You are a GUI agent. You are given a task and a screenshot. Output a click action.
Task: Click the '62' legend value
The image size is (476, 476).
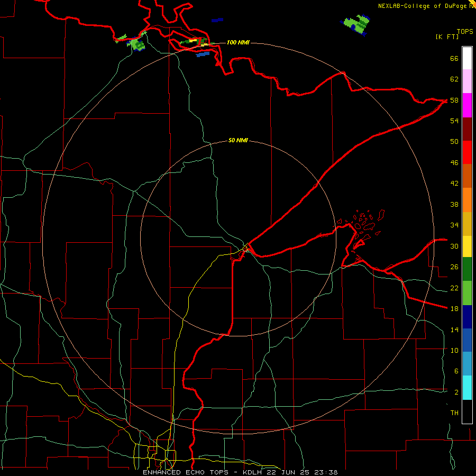pyautogui.click(x=454, y=79)
